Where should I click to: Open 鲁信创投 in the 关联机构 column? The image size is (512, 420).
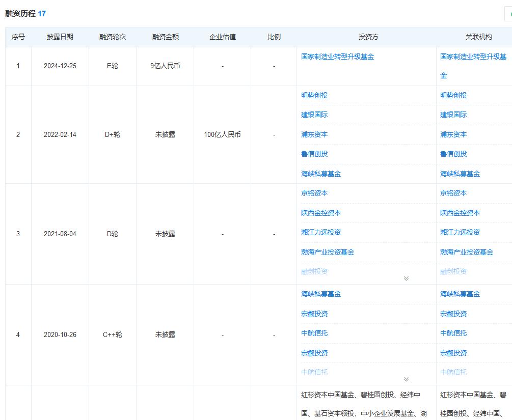pyautogui.click(x=453, y=154)
